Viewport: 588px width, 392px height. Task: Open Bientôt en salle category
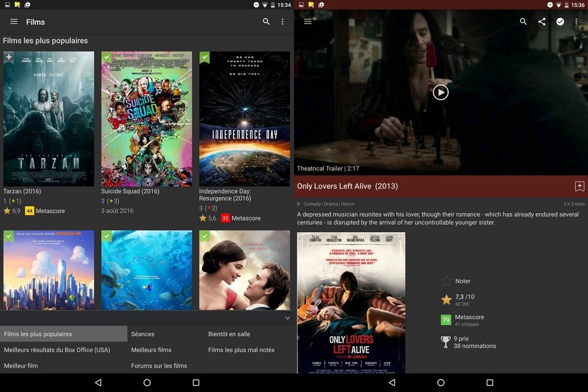coord(229,334)
